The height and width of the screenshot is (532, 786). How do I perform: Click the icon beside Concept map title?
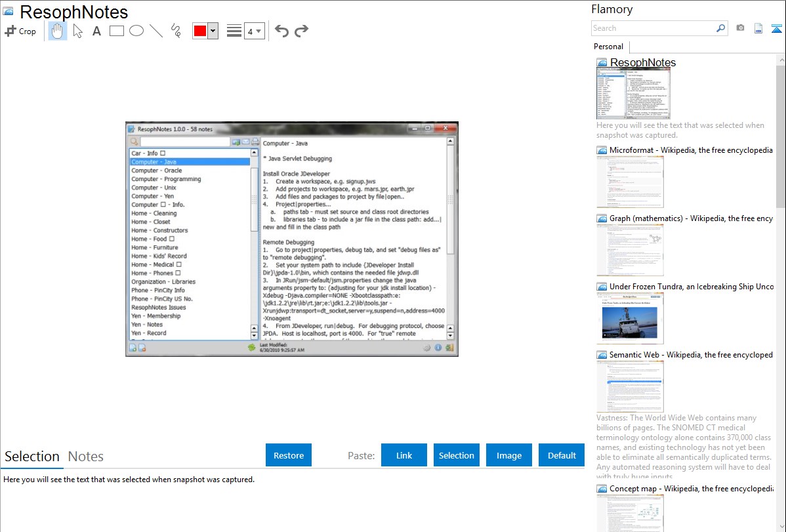click(602, 489)
